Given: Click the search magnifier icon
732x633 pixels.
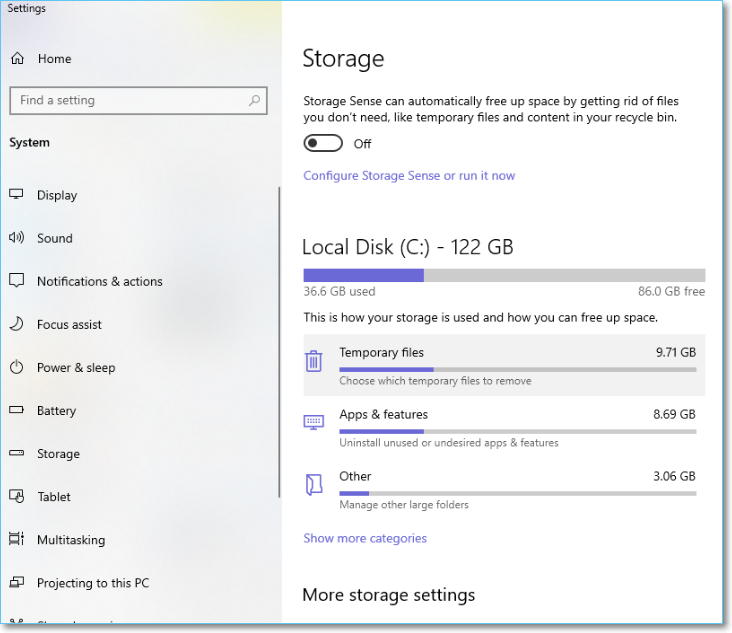Looking at the screenshot, I should pos(255,100).
